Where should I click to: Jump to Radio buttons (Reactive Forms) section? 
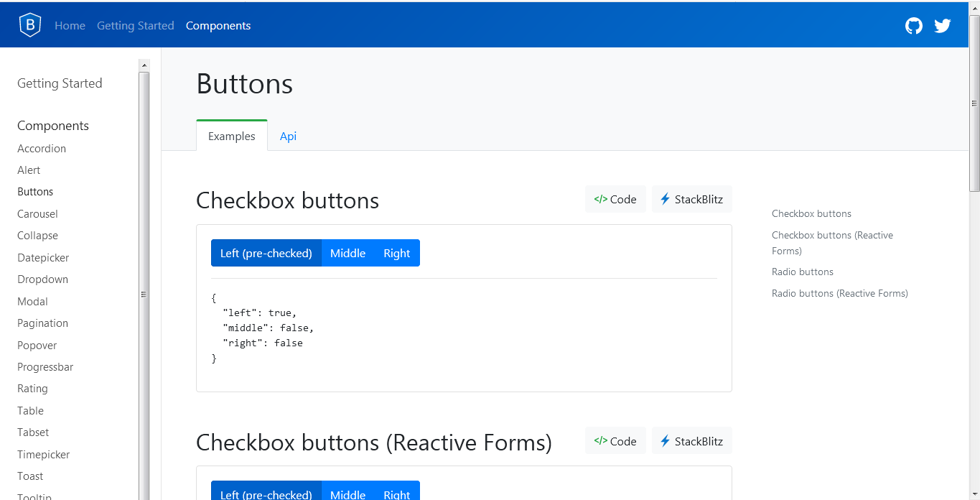pos(839,293)
